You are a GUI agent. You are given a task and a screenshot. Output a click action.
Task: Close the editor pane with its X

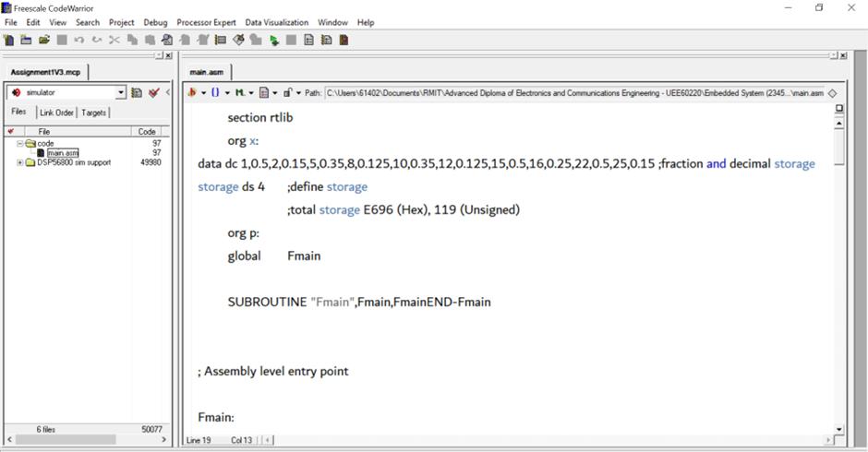pyautogui.click(x=843, y=56)
